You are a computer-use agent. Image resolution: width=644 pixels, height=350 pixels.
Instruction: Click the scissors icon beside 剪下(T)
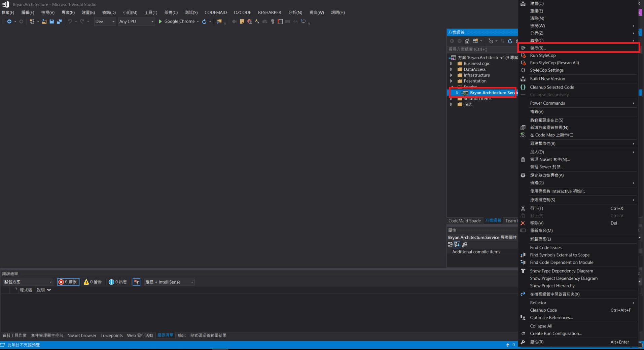523,208
